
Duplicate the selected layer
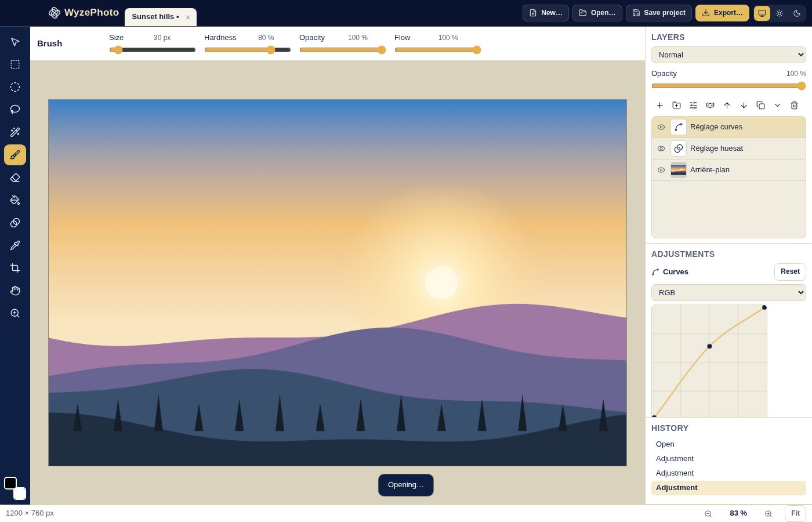(760, 105)
